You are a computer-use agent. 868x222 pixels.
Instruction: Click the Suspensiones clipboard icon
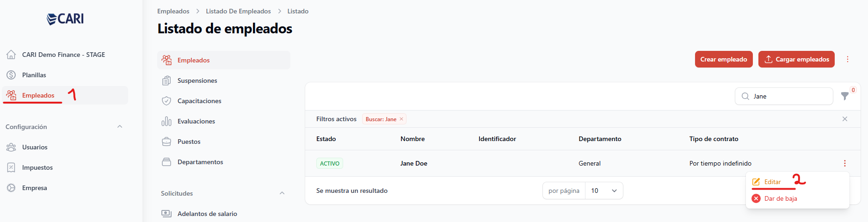click(166, 80)
